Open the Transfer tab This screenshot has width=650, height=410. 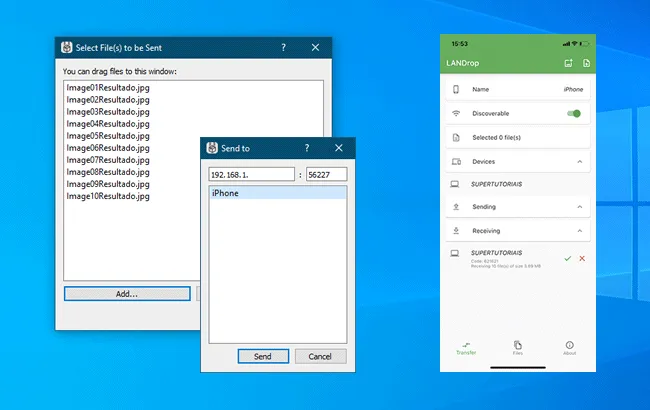click(x=466, y=347)
